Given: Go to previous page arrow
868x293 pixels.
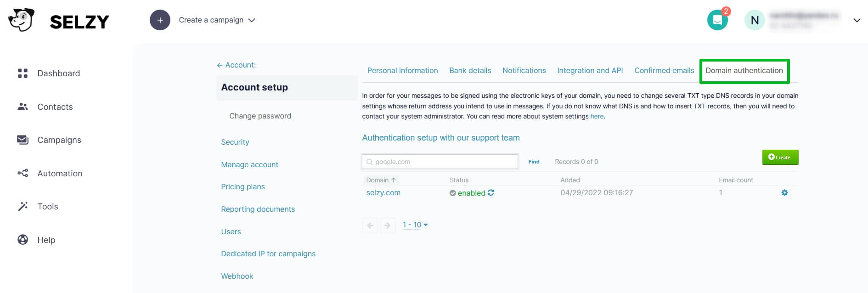Looking at the screenshot, I should pyautogui.click(x=370, y=225).
